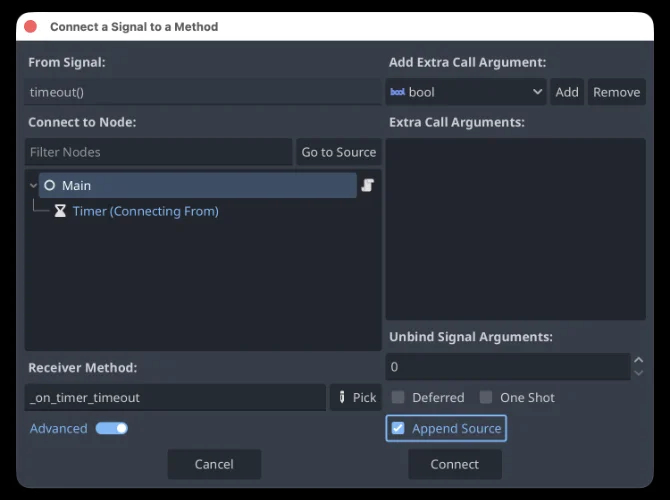Increase the Unbind Signal Arguments value
Viewport: 670px width, 500px height.
pyautogui.click(x=638, y=361)
